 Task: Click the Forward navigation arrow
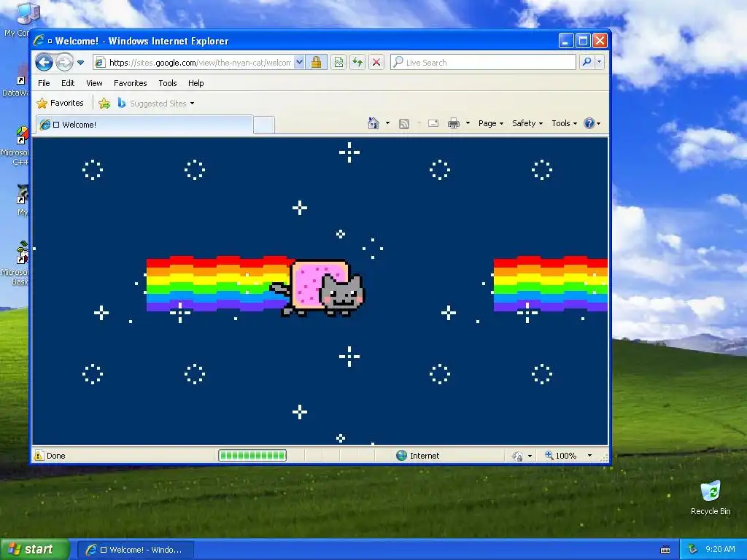(x=64, y=63)
